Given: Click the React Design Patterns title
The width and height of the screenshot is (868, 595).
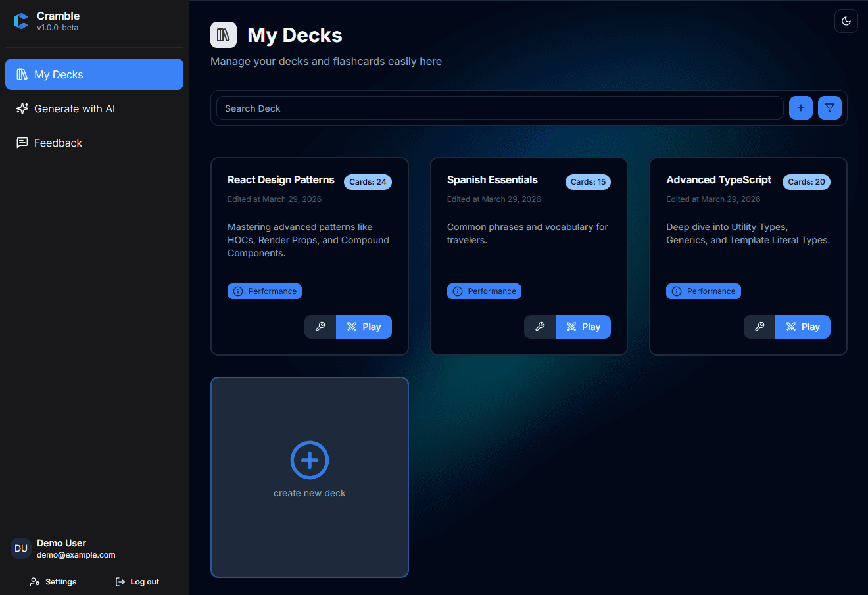Looking at the screenshot, I should click(x=281, y=180).
